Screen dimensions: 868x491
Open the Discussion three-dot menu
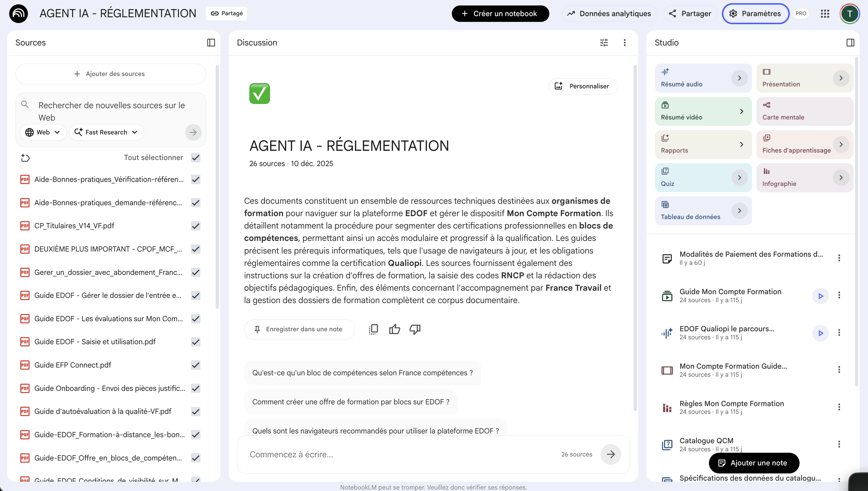point(625,43)
